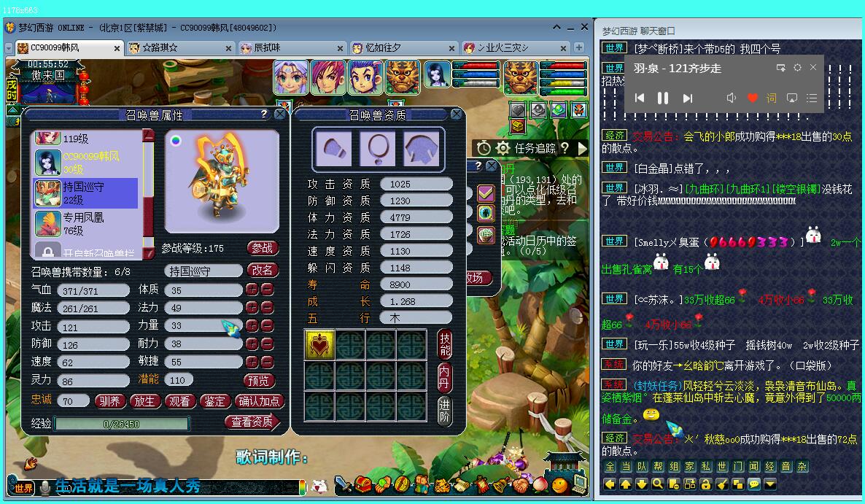Unlike the song with the heart icon

click(753, 98)
